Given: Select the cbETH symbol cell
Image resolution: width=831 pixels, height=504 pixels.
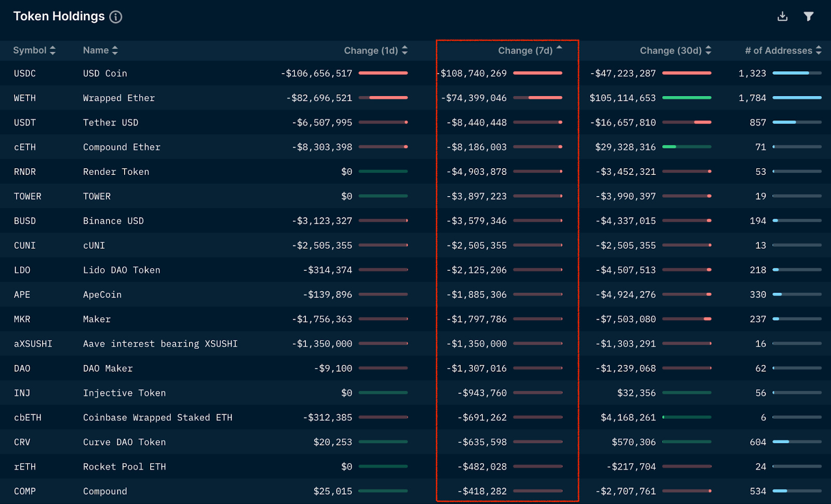Looking at the screenshot, I should click(x=28, y=418).
